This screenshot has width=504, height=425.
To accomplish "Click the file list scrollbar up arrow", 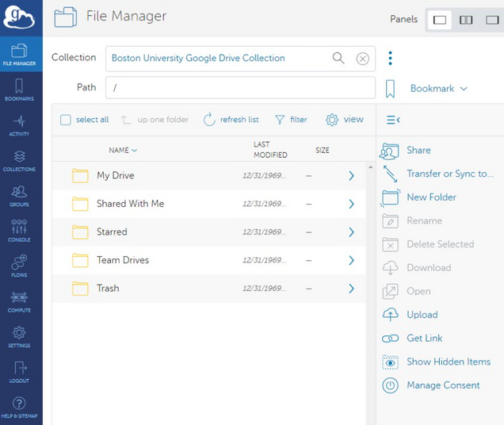I will 371,167.
